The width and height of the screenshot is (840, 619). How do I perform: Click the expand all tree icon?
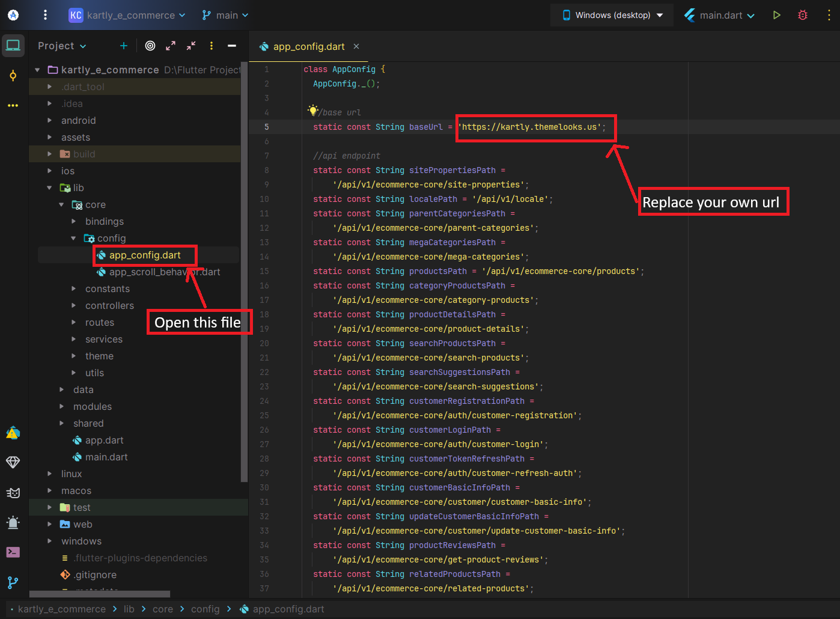click(x=171, y=46)
